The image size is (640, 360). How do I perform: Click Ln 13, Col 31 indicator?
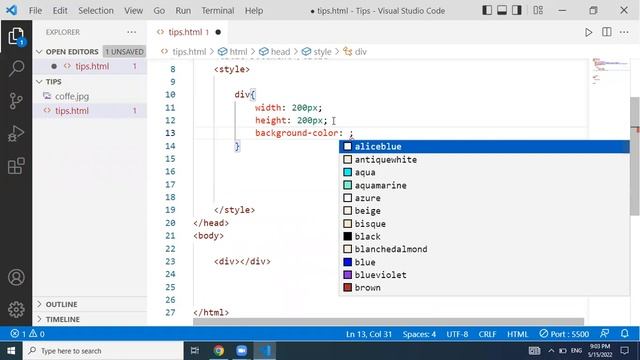click(369, 334)
